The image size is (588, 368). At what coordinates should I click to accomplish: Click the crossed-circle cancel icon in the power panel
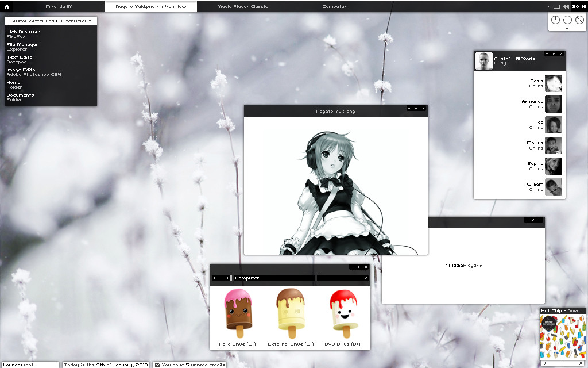click(x=579, y=20)
